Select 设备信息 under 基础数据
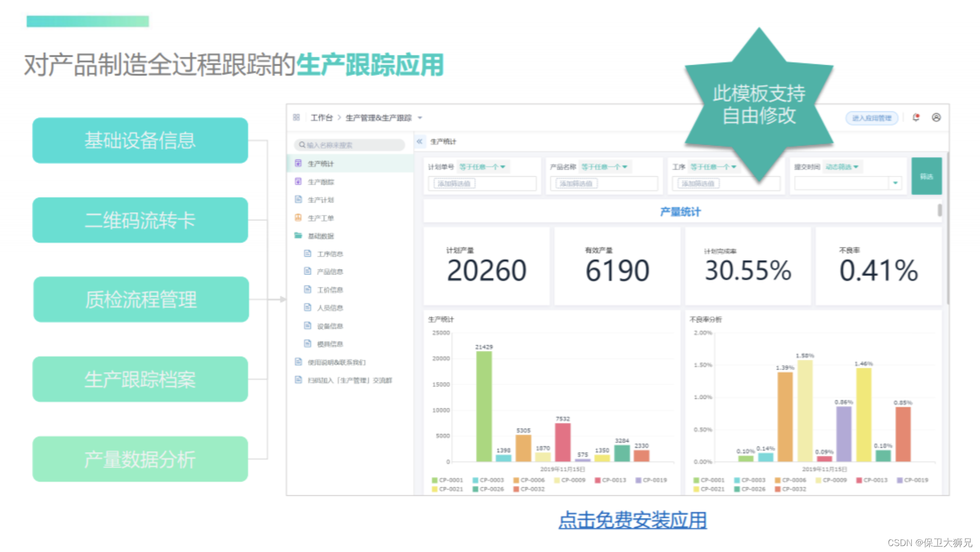 tap(330, 326)
